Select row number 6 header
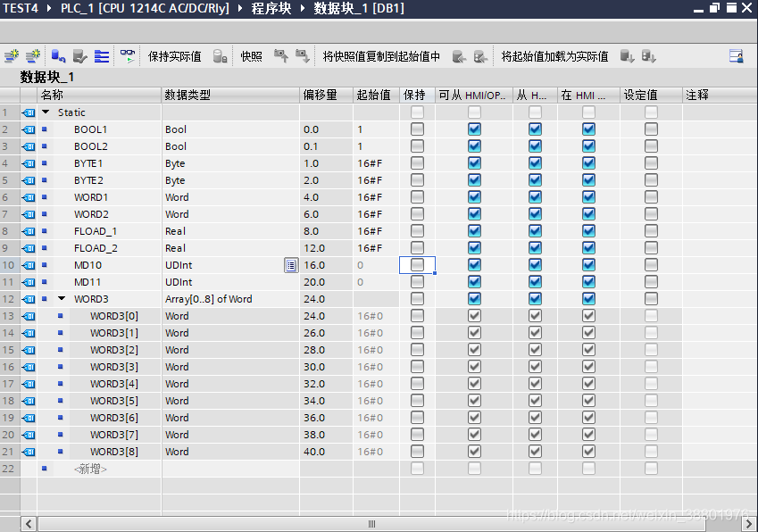This screenshot has height=532, width=758. point(10,197)
